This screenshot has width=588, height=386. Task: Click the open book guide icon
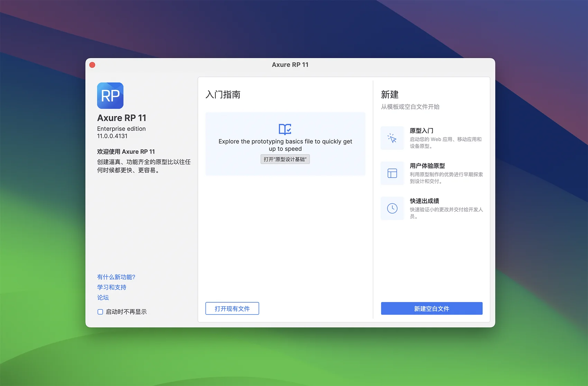tap(285, 129)
